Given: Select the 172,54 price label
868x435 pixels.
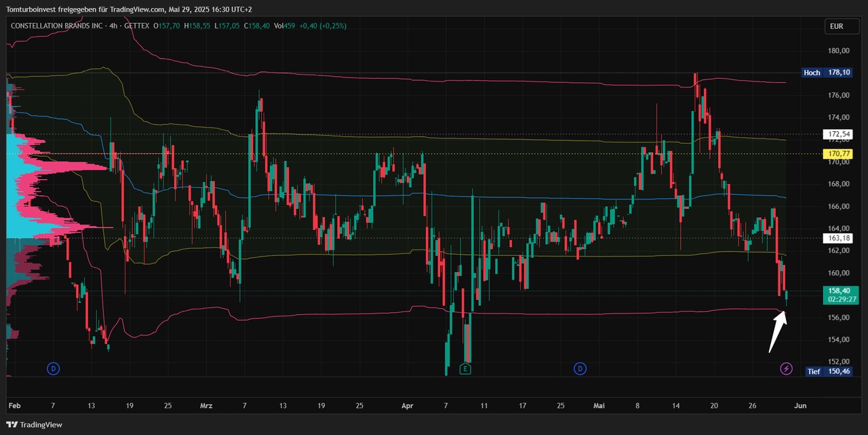Looking at the screenshot, I should pos(837,134).
